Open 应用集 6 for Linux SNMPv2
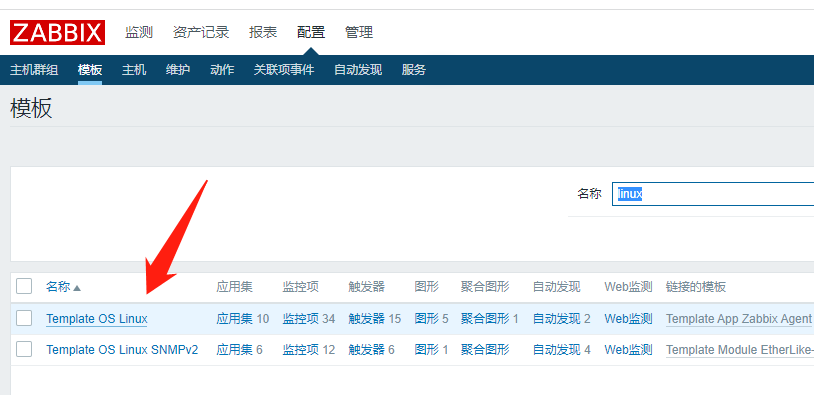 tap(235, 350)
